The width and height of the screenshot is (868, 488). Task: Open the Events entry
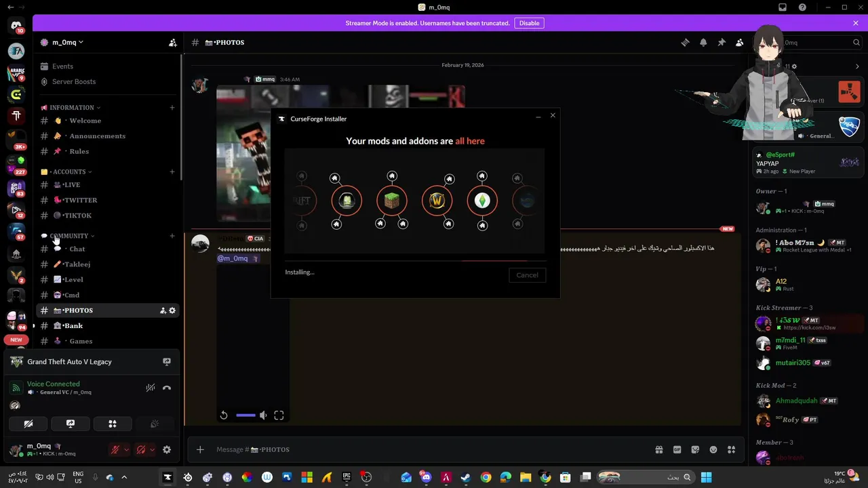click(x=107, y=66)
